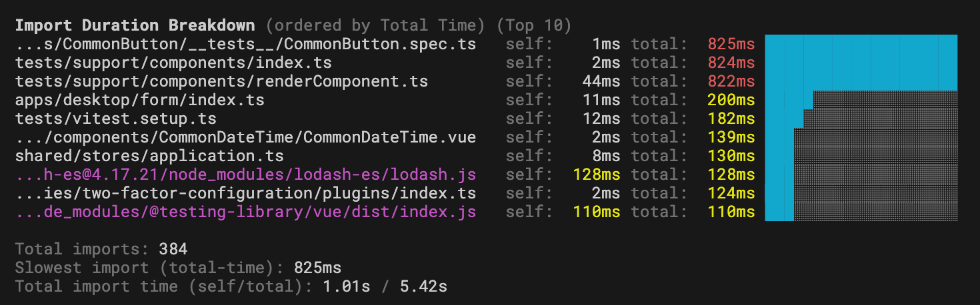Open the apps/desktop/form/index.ts path
The height and width of the screenshot is (305, 980).
tap(139, 101)
